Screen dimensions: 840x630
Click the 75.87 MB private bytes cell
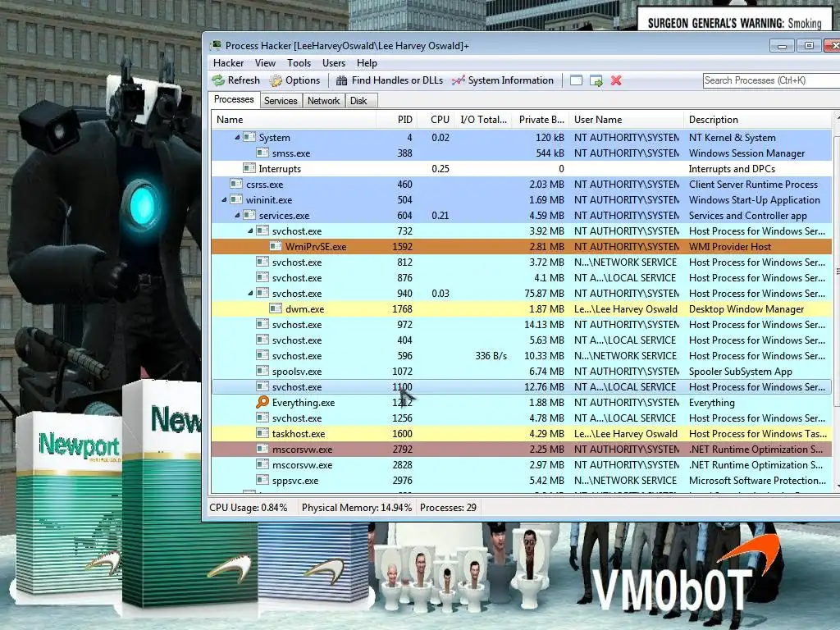[x=545, y=294]
